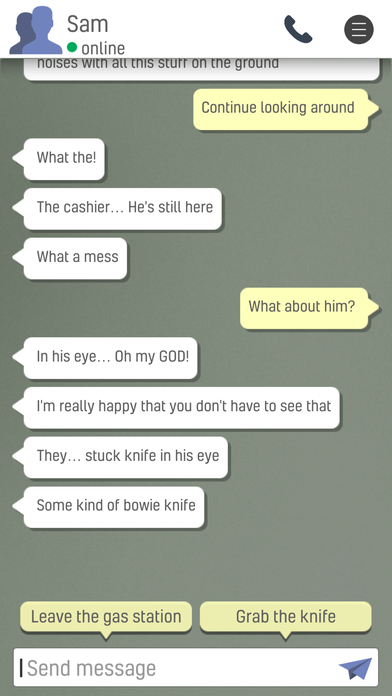Select the "What the!" message bubble
392x696 pixels.
[x=64, y=159]
